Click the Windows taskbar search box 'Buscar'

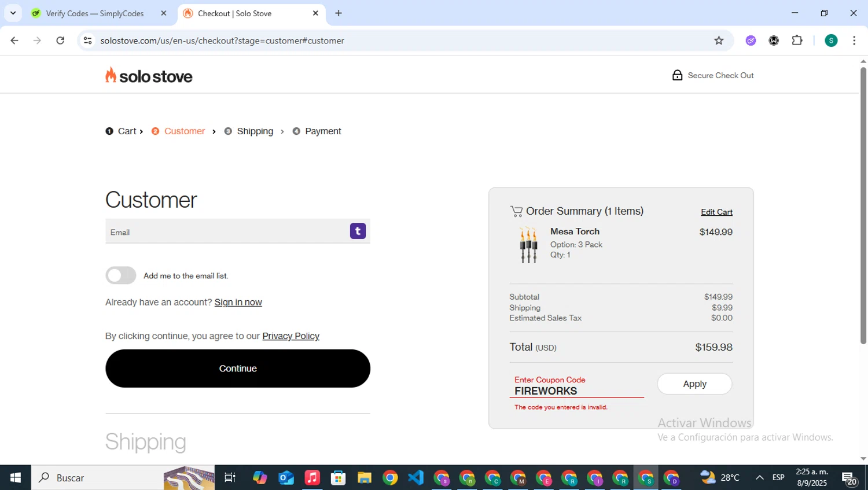(123, 478)
